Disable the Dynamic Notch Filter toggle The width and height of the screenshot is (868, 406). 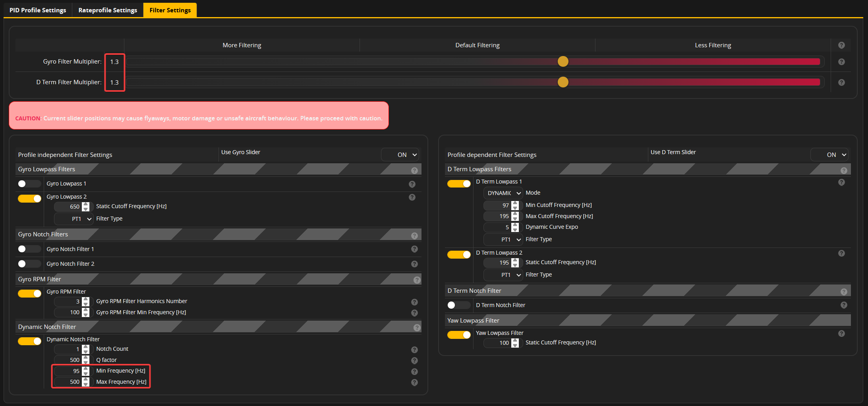click(29, 341)
